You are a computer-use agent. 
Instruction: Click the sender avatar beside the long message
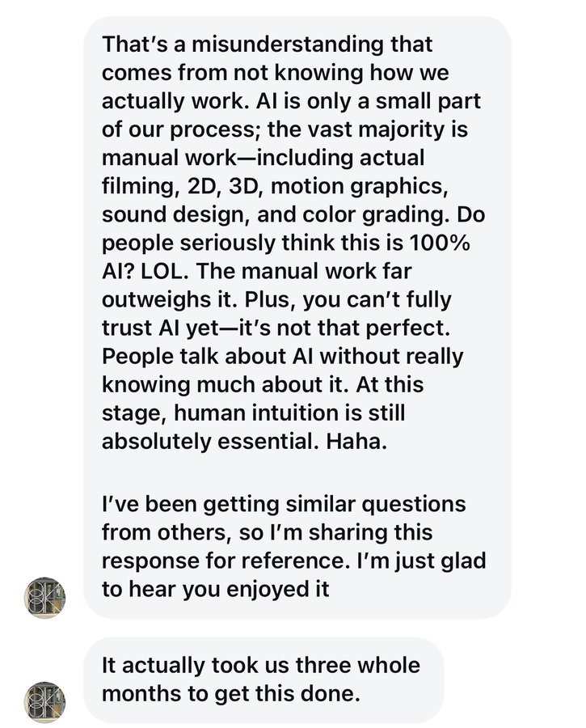(x=45, y=598)
